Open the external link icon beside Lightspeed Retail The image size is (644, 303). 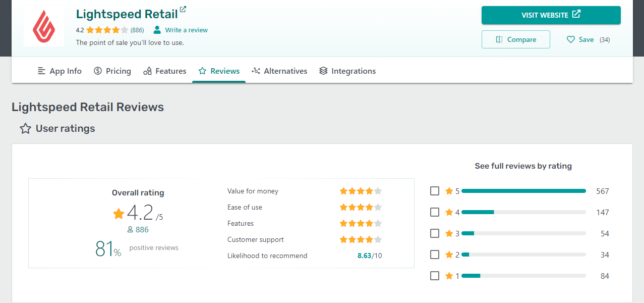pyautogui.click(x=183, y=9)
